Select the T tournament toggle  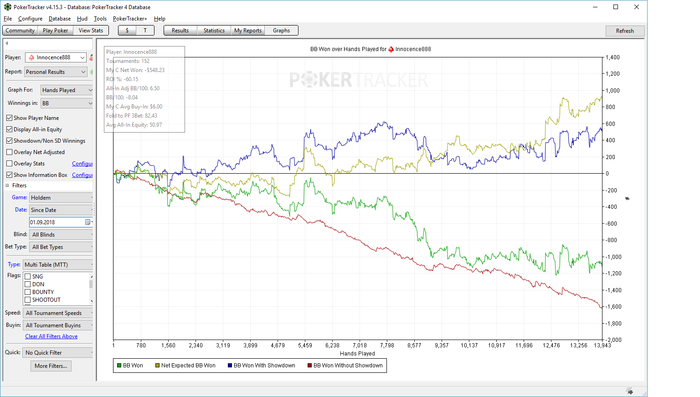tap(145, 30)
